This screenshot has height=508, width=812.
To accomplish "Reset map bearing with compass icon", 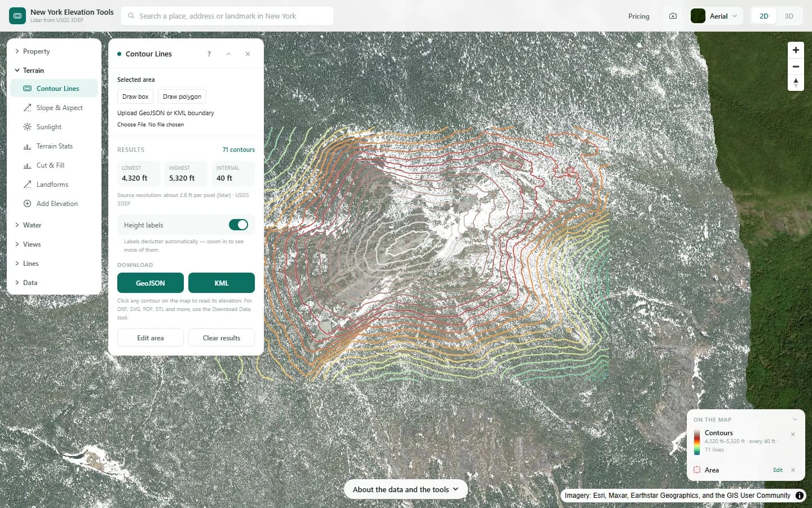I will (x=796, y=82).
